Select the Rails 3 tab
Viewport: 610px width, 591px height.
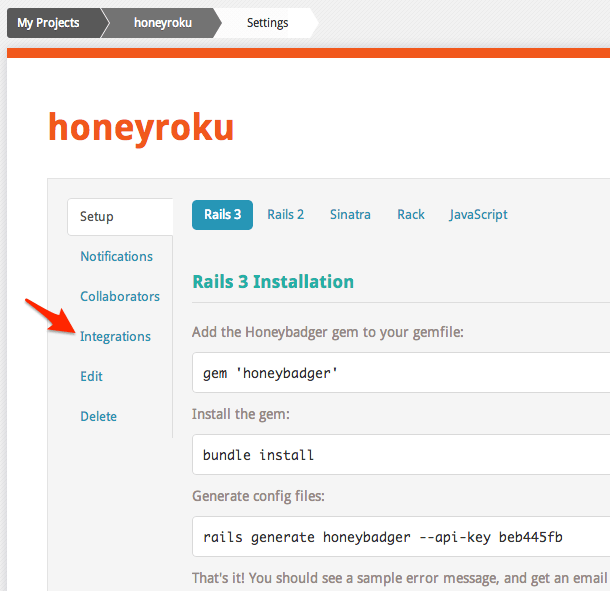click(222, 215)
